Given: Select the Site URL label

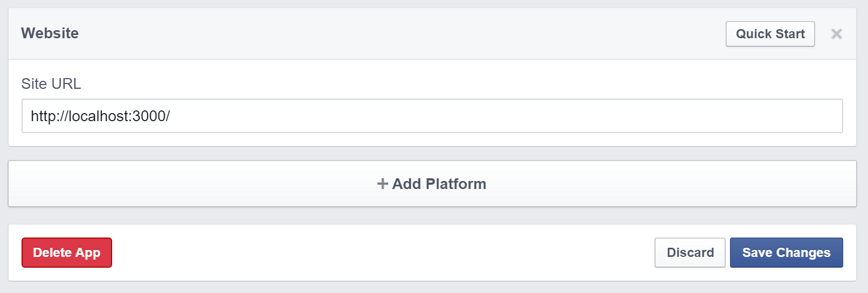Looking at the screenshot, I should click(51, 84).
